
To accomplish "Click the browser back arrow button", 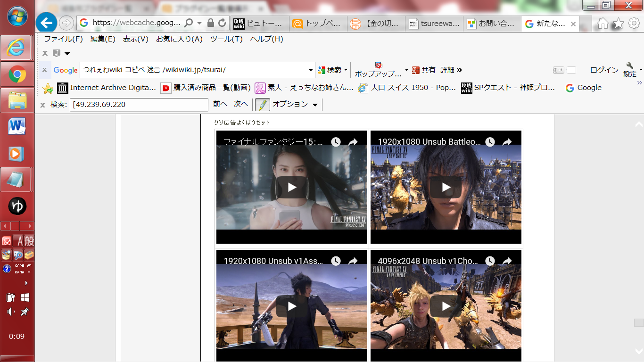I will (x=46, y=22).
